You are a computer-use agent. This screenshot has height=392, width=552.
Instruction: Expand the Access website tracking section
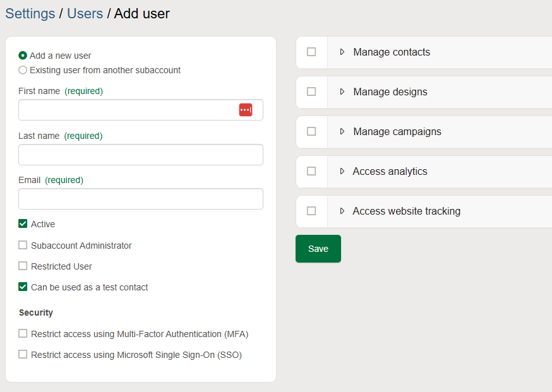click(342, 211)
